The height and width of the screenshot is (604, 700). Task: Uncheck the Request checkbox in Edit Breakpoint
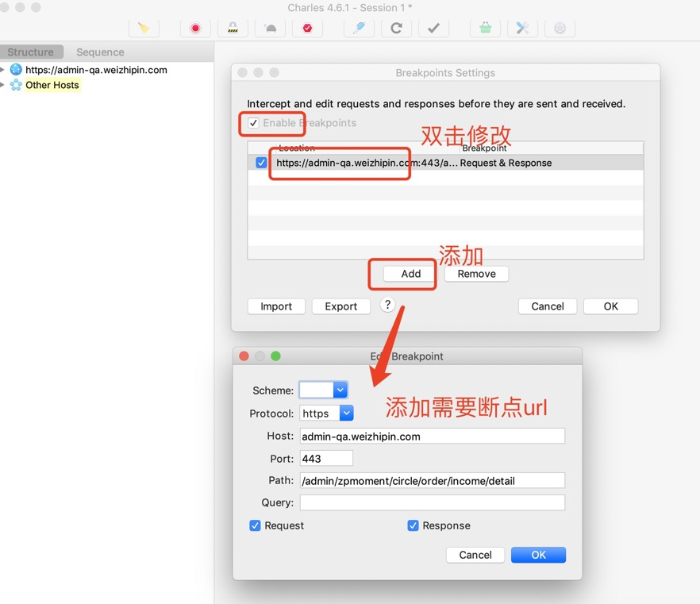[256, 525]
